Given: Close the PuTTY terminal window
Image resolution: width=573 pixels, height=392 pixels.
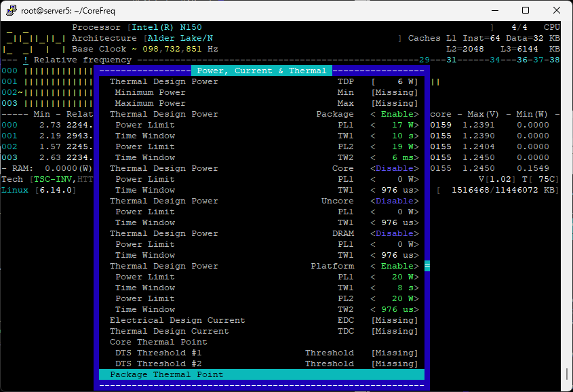Looking at the screenshot, I should [556, 10].
